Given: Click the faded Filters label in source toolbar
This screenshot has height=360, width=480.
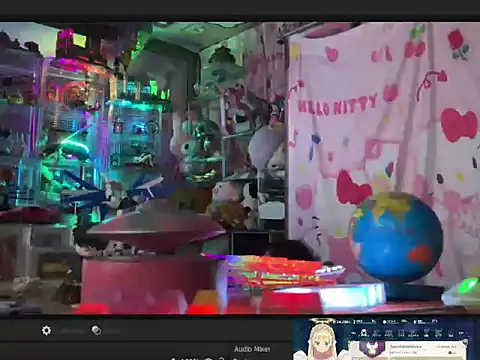Looking at the screenshot, I should [x=113, y=331].
